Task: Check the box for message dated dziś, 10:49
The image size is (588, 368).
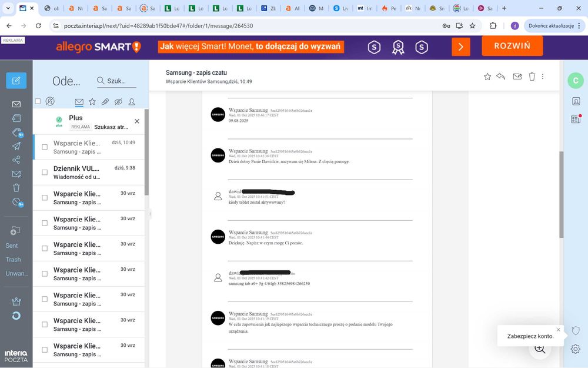Action: coord(45,147)
